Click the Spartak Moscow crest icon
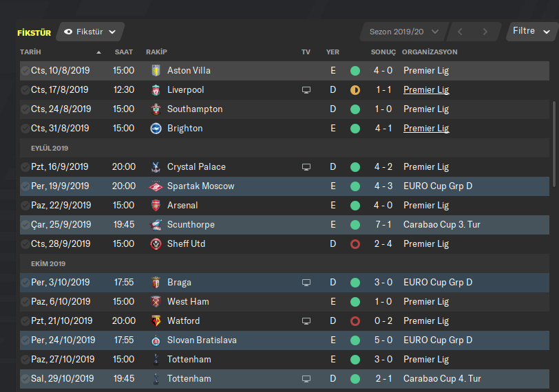The height and width of the screenshot is (392, 559). [156, 186]
